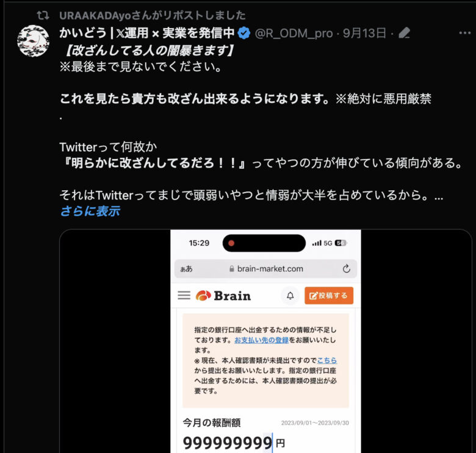476x453 pixels.
Task: Tap the reload icon in the address bar
Action: 347,269
